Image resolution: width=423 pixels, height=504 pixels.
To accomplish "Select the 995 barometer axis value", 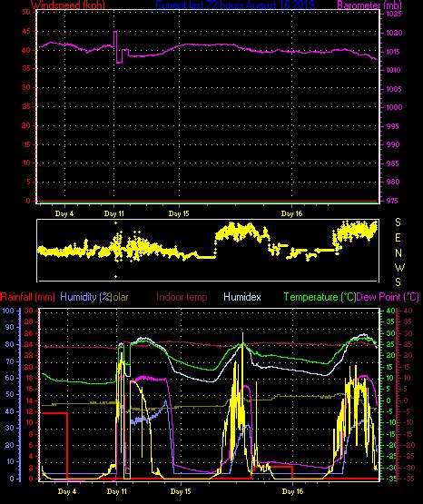I will click(x=392, y=126).
